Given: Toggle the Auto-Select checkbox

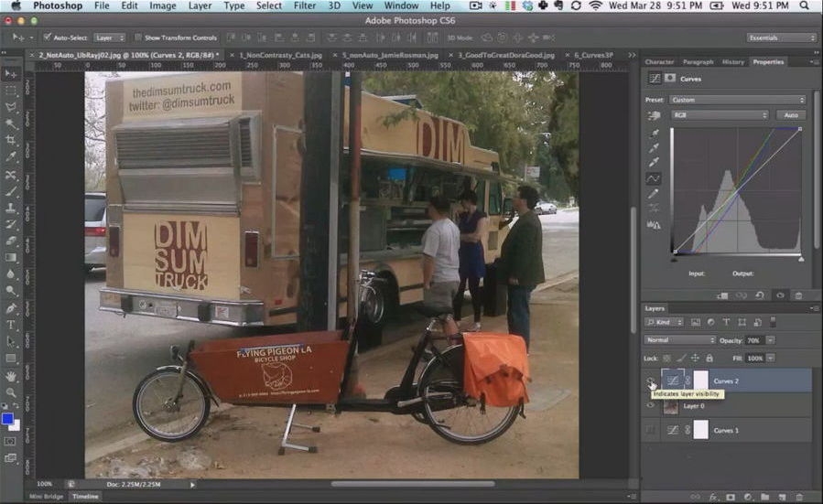Looking at the screenshot, I should (48, 38).
